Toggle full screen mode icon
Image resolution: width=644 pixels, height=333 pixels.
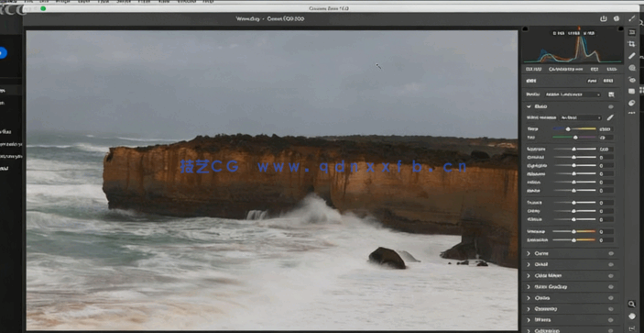632,18
